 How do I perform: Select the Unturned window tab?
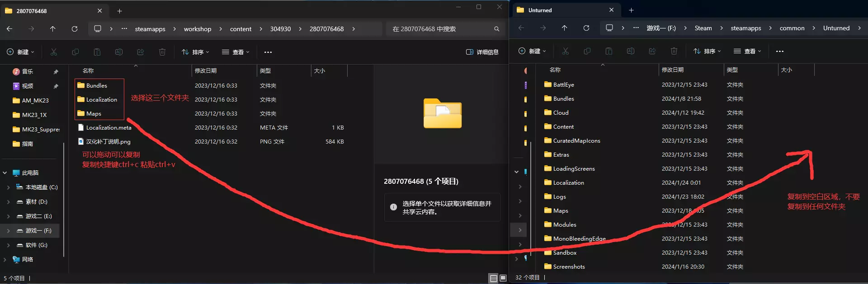click(x=566, y=10)
